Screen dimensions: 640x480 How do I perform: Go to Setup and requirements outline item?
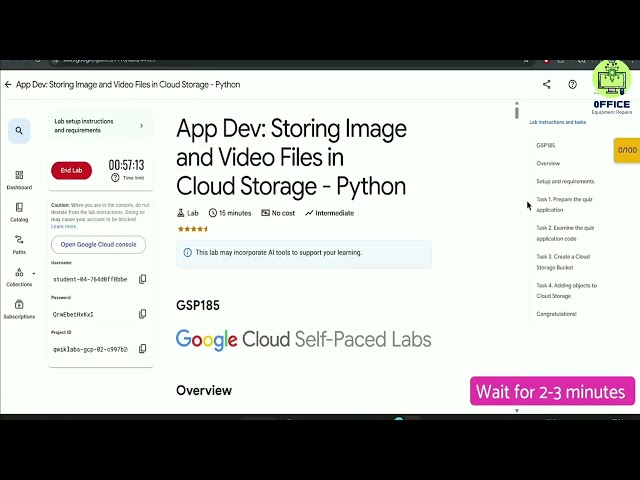click(x=565, y=181)
